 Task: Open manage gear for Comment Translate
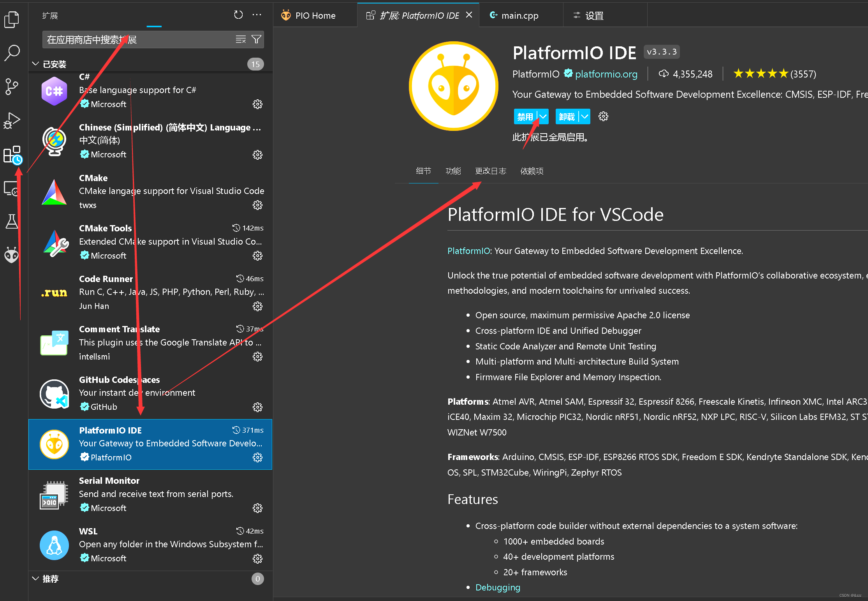(x=257, y=356)
